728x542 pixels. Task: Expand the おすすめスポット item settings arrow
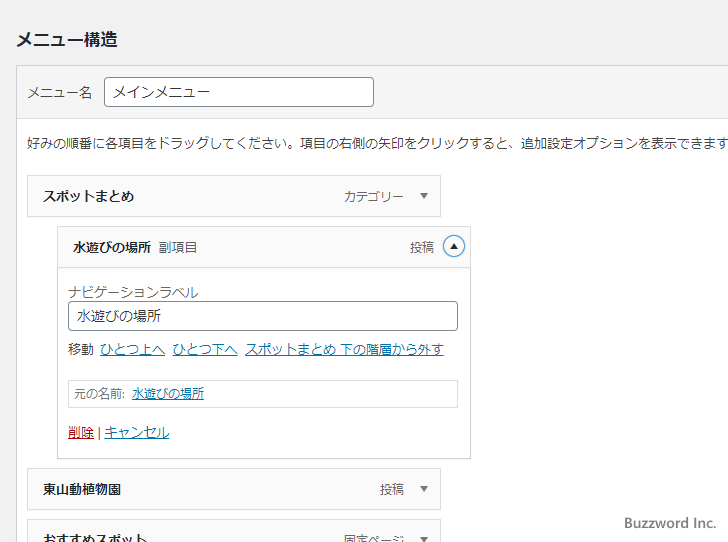coord(424,537)
